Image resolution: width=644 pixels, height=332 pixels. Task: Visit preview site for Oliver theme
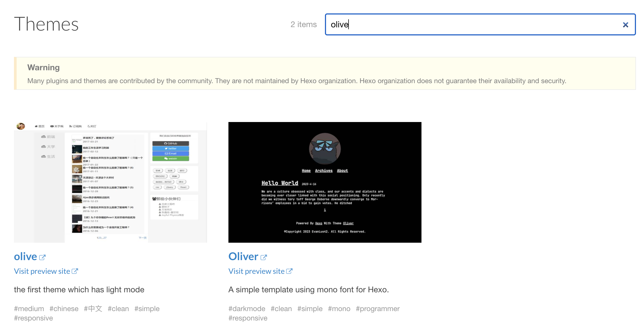pyautogui.click(x=257, y=271)
